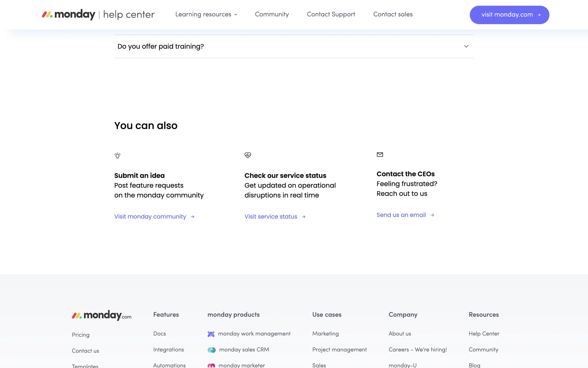Expand the 'Do you offer paid training?' question
The image size is (588, 368).
(x=160, y=46)
